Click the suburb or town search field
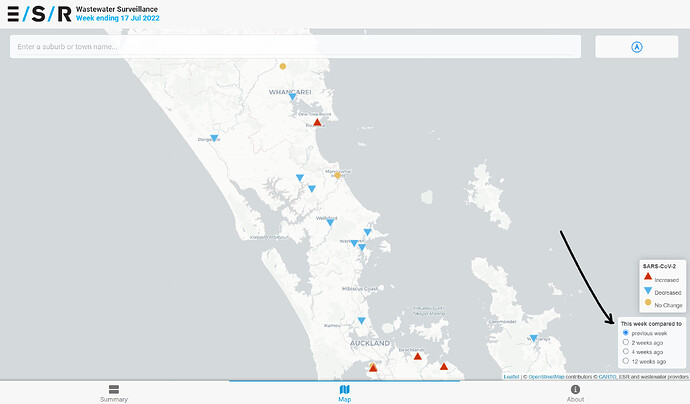690x404 pixels. [295, 47]
